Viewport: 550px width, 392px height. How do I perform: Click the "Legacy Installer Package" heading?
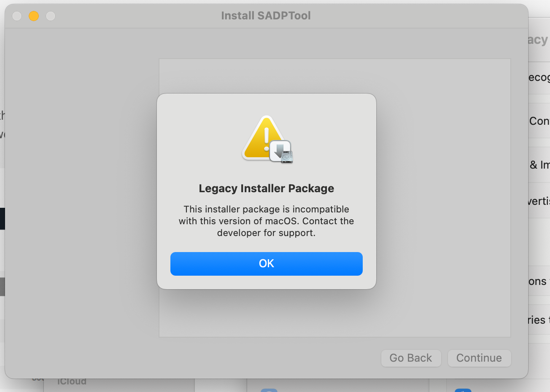click(x=266, y=188)
